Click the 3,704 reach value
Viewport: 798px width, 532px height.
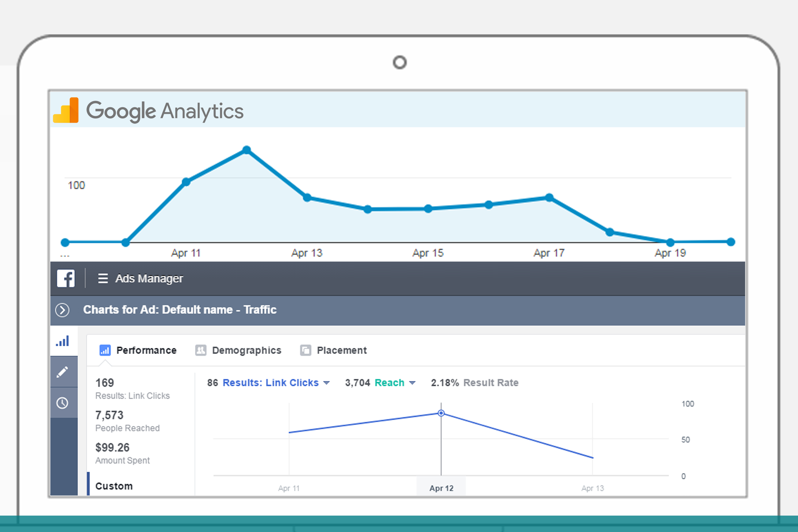coord(357,383)
